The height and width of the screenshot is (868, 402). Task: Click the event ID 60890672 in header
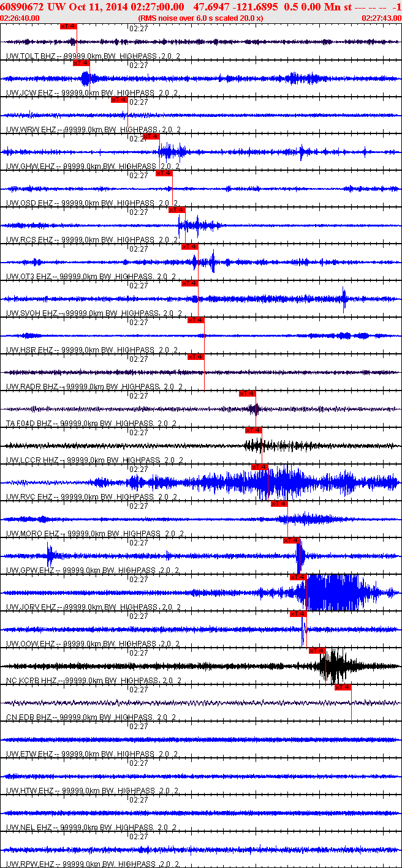[22, 7]
